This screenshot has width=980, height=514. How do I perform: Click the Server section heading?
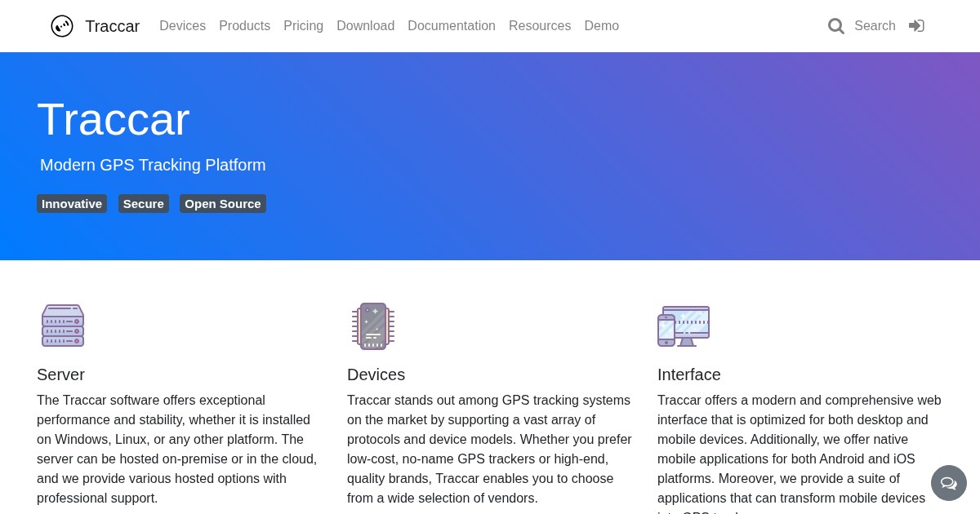pos(60,374)
